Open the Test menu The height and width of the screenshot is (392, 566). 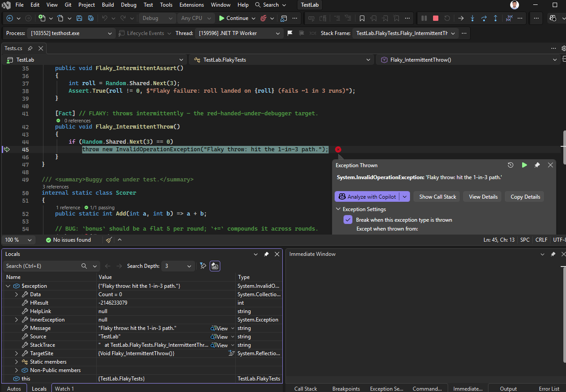point(148,5)
